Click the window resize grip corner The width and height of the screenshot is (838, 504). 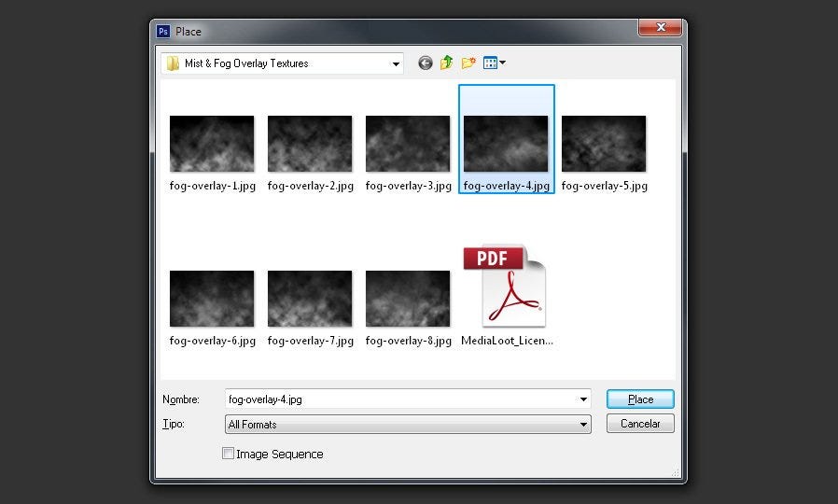click(676, 472)
